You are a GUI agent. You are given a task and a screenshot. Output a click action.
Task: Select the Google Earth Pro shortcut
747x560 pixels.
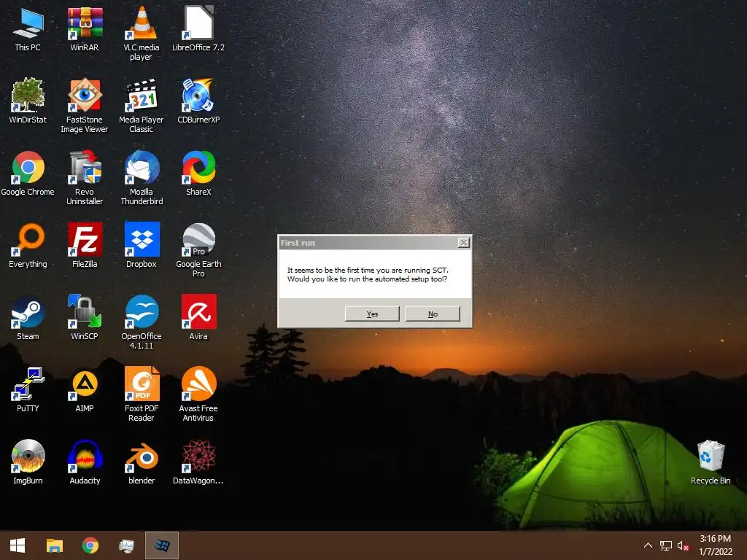click(x=198, y=251)
